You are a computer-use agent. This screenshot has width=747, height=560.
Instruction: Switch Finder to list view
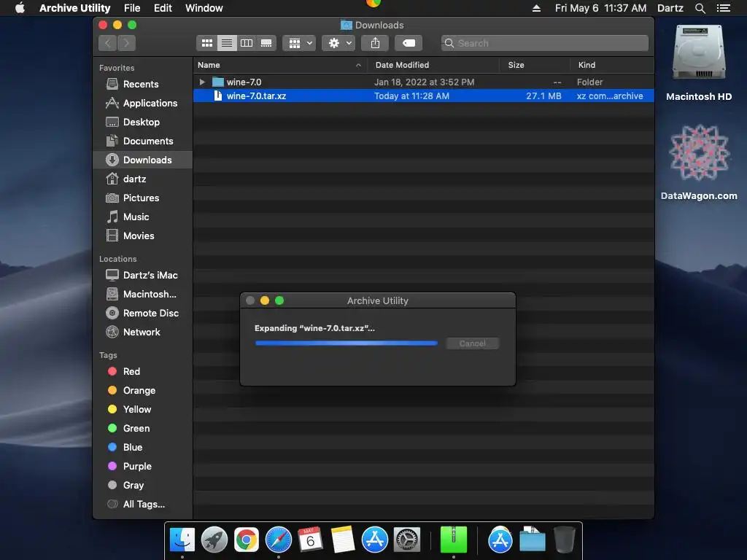pyautogui.click(x=227, y=43)
